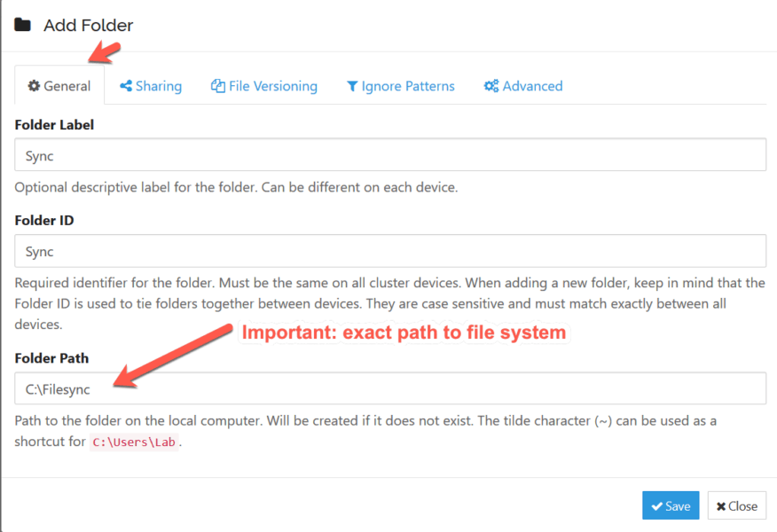This screenshot has height=532, width=777.
Task: Close the Add Folder dialog
Action: pyautogui.click(x=736, y=505)
